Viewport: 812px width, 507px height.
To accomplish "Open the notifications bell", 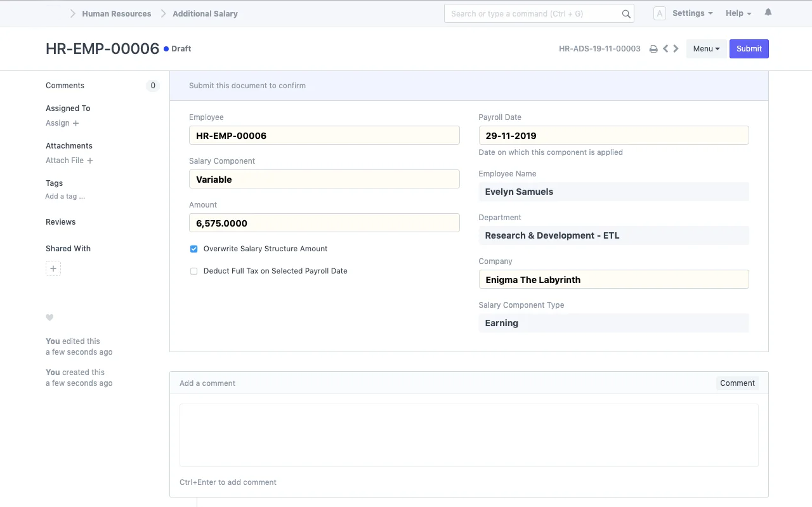I will 768,11.
